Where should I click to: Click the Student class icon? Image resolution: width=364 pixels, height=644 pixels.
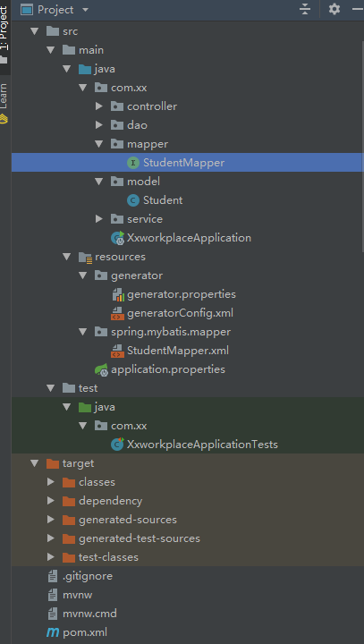click(132, 200)
